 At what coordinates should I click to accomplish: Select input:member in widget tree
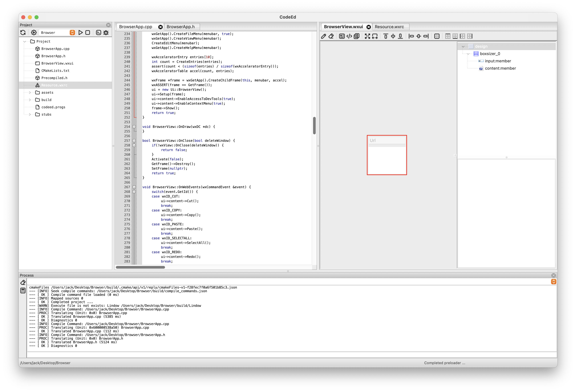point(498,61)
